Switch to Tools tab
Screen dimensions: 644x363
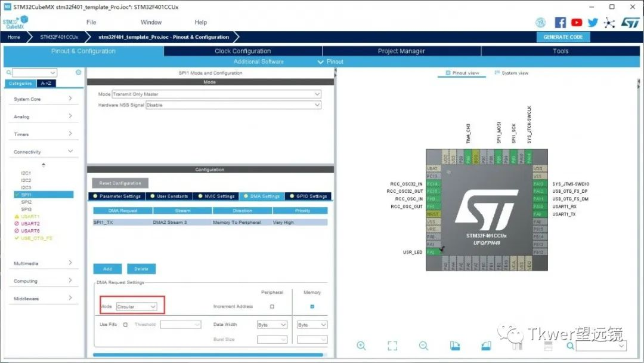560,51
